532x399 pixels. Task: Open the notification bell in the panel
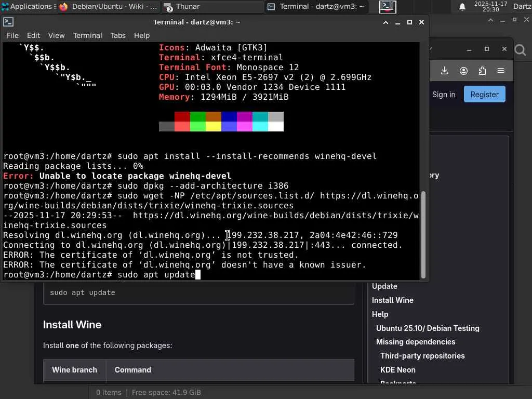pyautogui.click(x=462, y=6)
